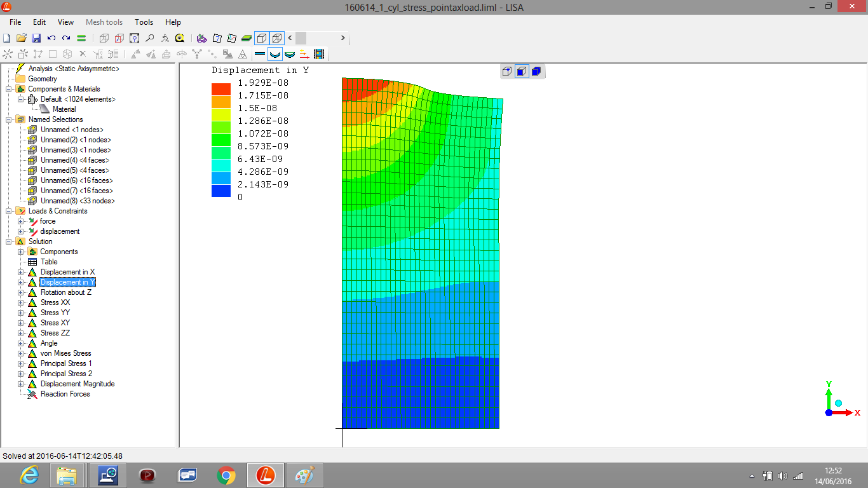Select Reaction Forces in solution tree
This screenshot has width=868, height=488.
tap(65, 394)
